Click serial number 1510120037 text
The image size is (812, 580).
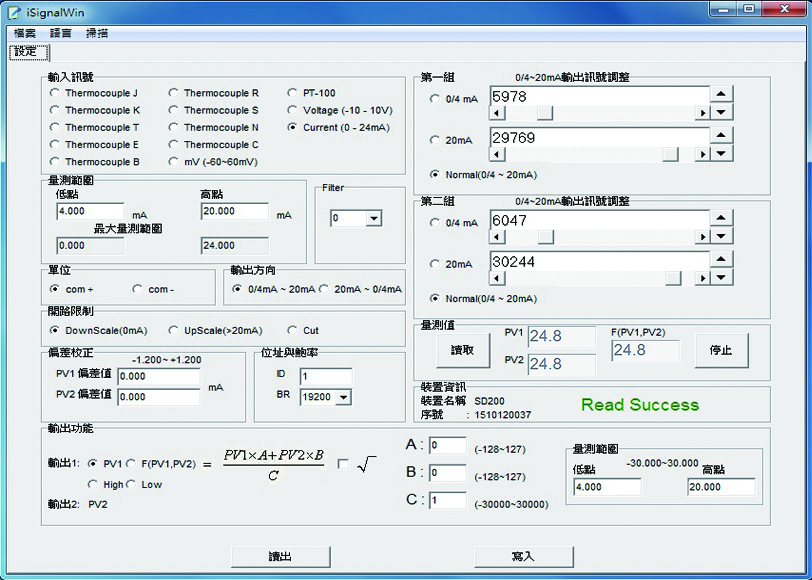(x=502, y=415)
